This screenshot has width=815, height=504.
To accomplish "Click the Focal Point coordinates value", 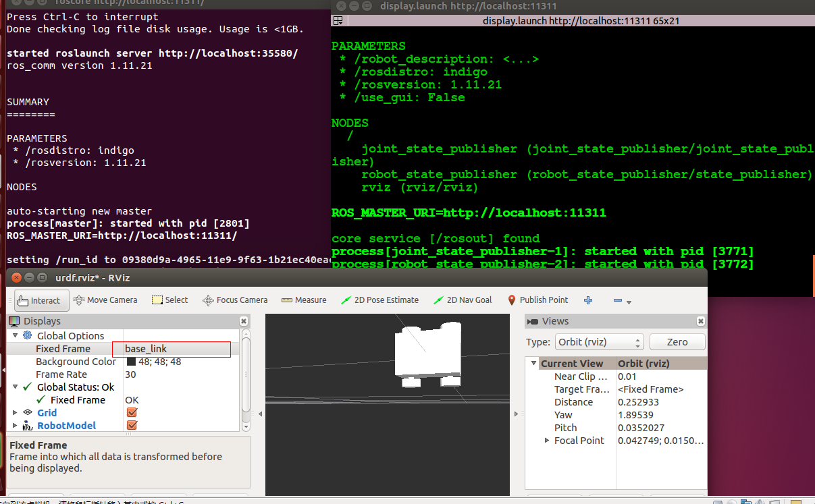I will [661, 441].
